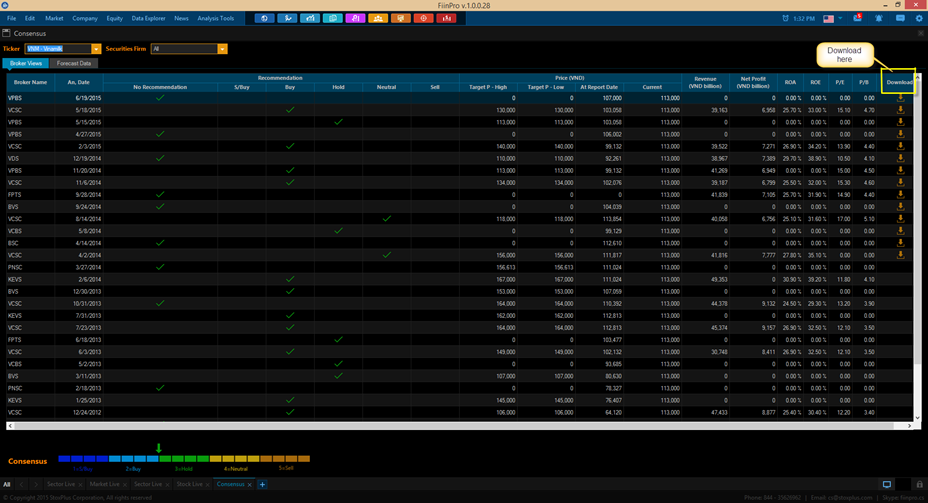Click the Net Profit column header
The width and height of the screenshot is (928, 503).
click(753, 82)
